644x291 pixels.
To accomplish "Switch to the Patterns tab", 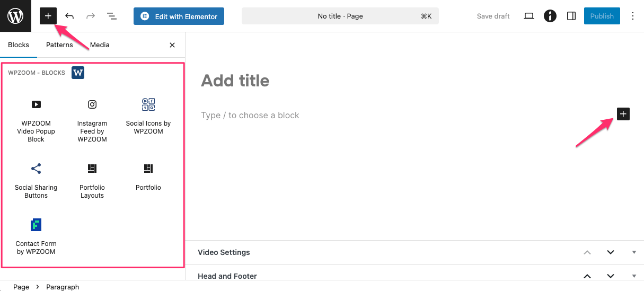I will pos(59,45).
